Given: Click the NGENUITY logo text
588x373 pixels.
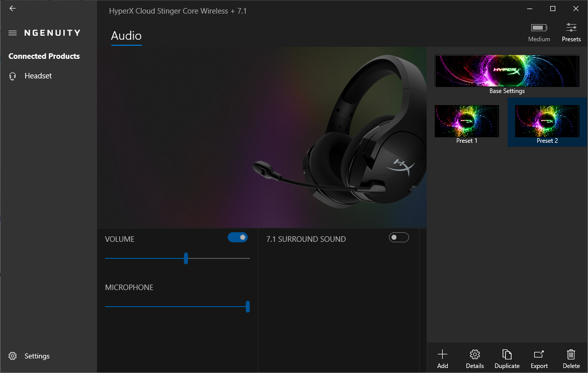Looking at the screenshot, I should pyautogui.click(x=52, y=33).
